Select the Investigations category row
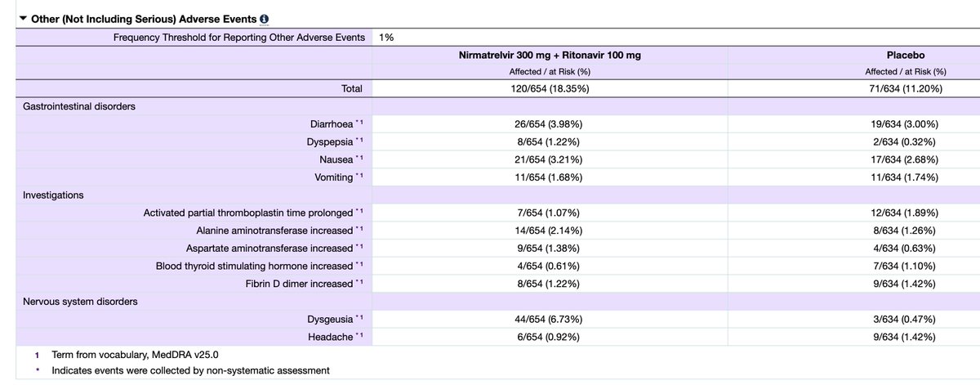 click(x=54, y=195)
